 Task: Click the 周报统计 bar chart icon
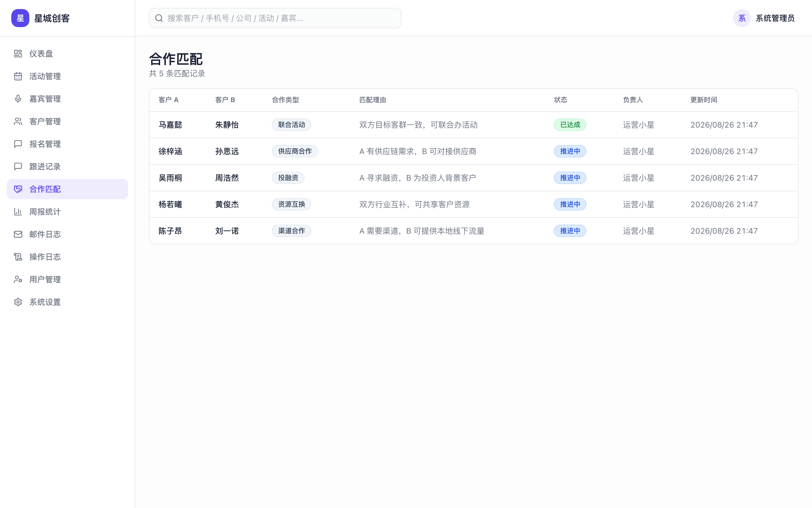(18, 212)
